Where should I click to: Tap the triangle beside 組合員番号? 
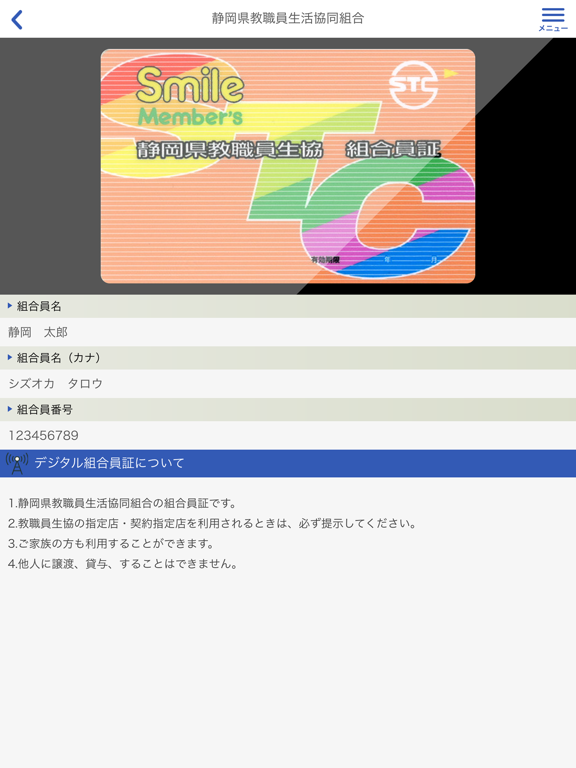coord(10,409)
